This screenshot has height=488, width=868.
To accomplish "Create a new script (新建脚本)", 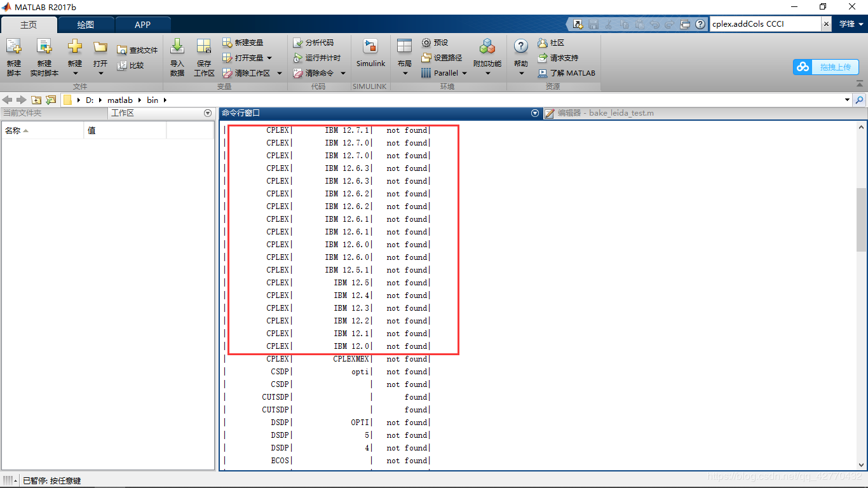I will 14,57.
